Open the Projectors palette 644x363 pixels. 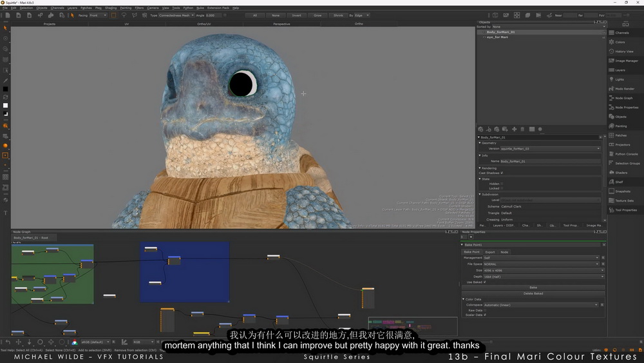coord(622,144)
